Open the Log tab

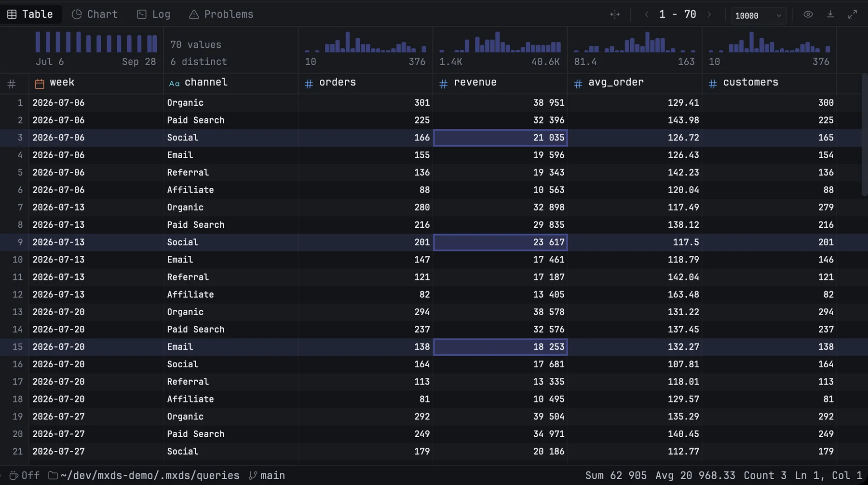pyautogui.click(x=154, y=14)
